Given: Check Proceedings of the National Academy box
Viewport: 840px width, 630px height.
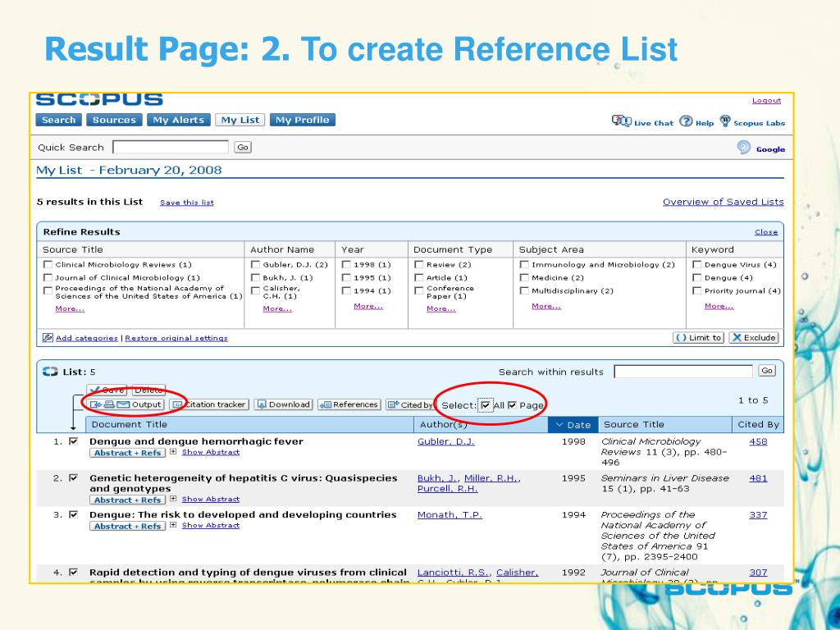Looking at the screenshot, I should (48, 290).
